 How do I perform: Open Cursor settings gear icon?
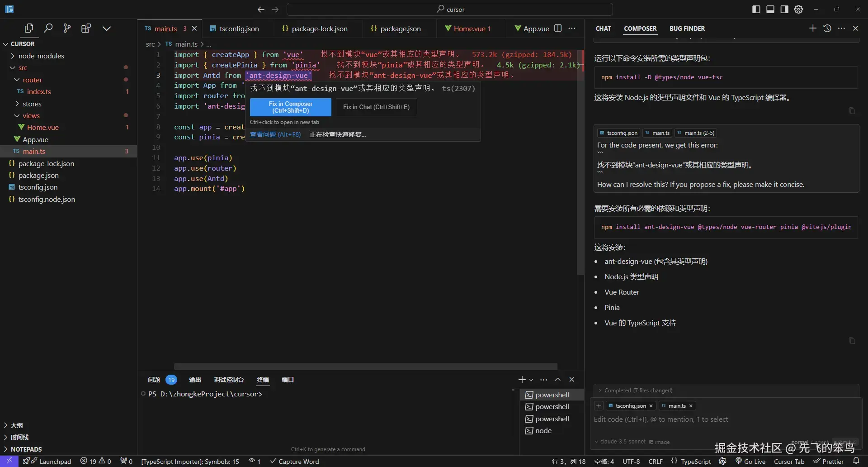[x=798, y=9]
